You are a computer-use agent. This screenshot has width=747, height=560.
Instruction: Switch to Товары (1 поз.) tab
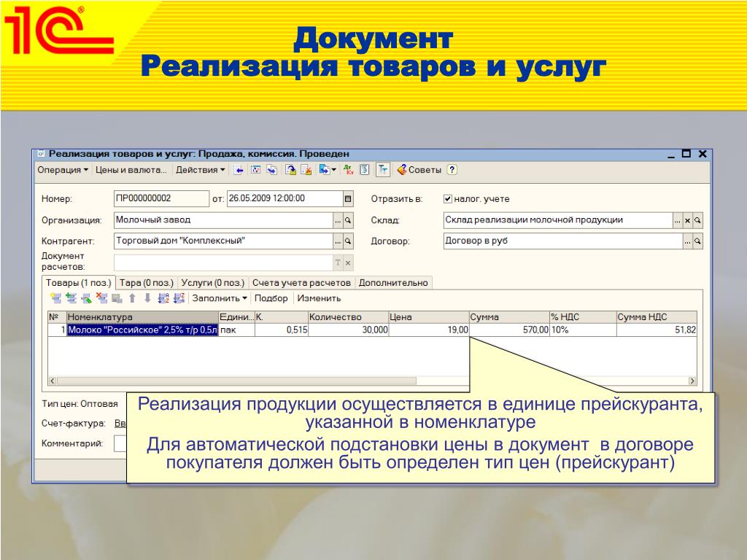[x=78, y=283]
